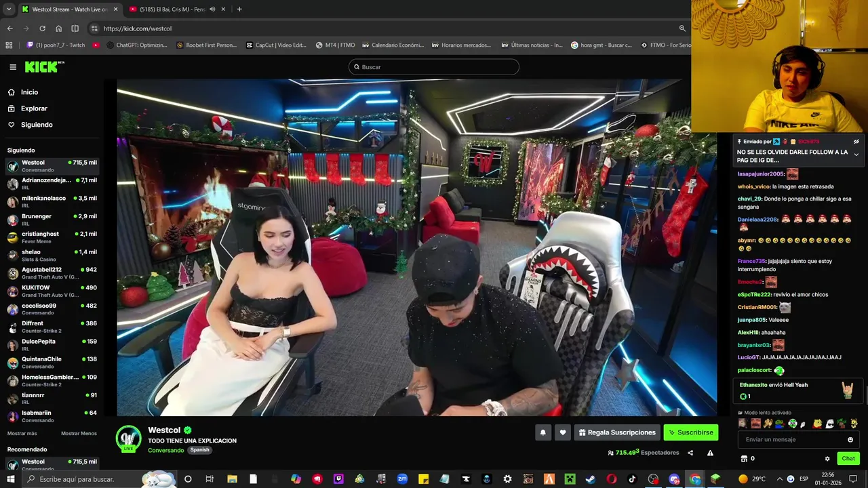Screen dimensions: 868x488
Task: Open Task View in the taskbar
Action: [x=210, y=479]
